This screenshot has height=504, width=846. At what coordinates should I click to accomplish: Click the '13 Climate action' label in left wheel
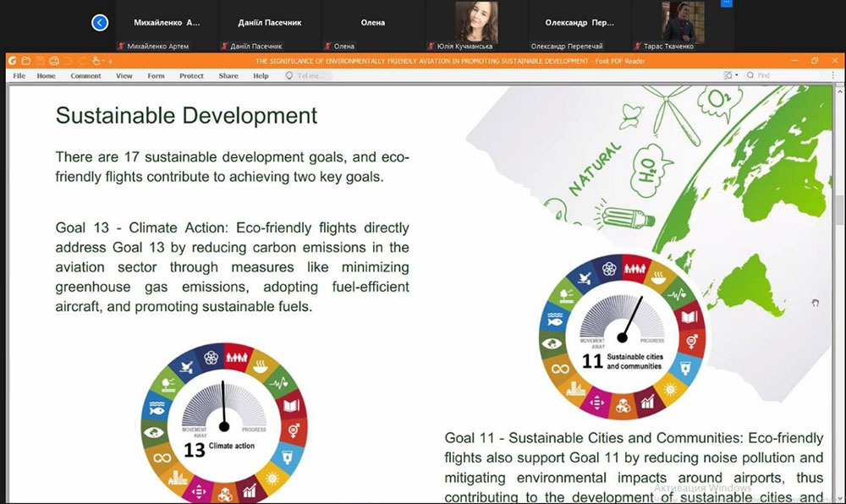pos(218,448)
